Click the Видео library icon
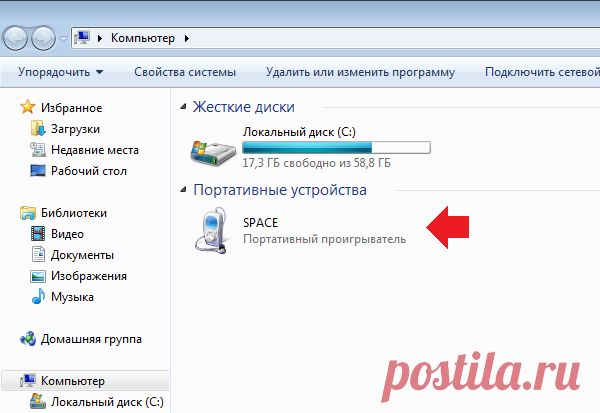Image resolution: width=600 pixels, height=413 pixels. tap(38, 233)
